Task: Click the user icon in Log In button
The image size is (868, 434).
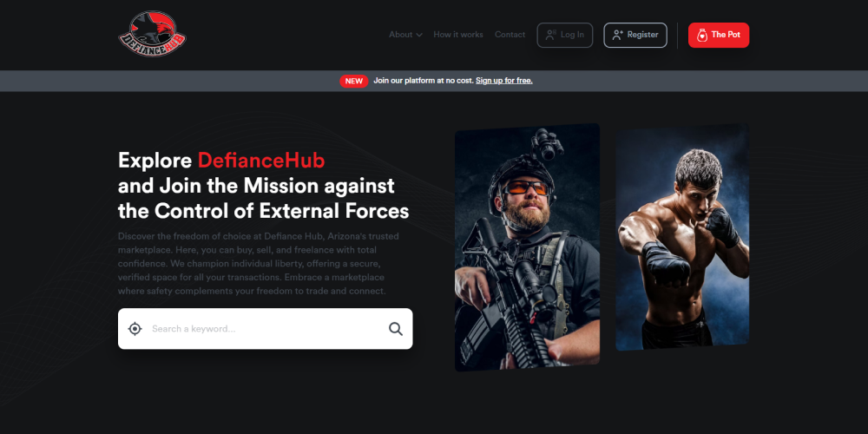Action: pyautogui.click(x=551, y=35)
